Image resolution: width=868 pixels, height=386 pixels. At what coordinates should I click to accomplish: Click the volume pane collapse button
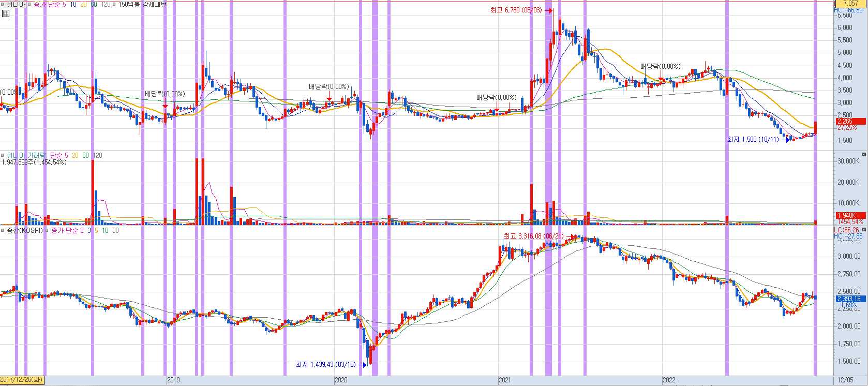click(x=863, y=155)
